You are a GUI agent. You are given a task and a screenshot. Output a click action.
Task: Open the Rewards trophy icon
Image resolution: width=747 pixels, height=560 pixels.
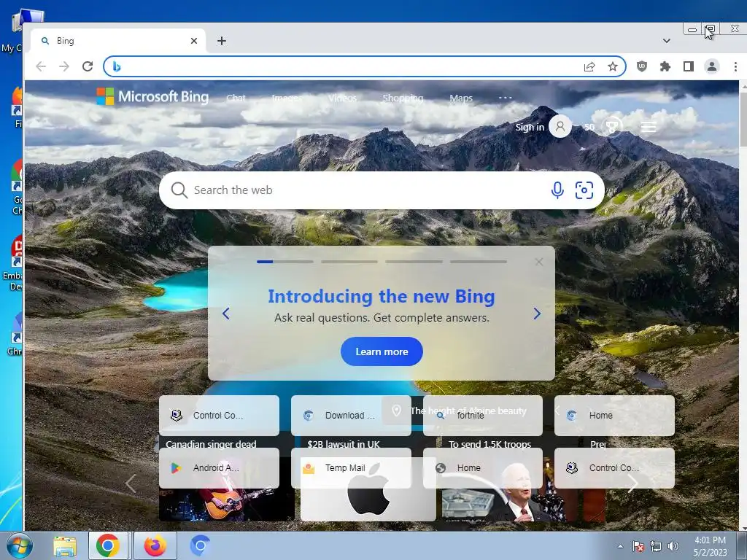coord(612,127)
